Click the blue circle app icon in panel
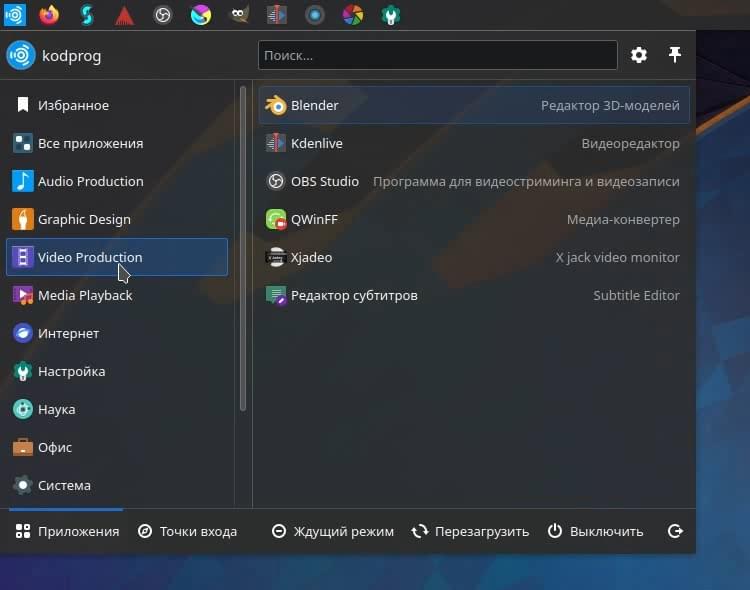 tap(315, 15)
